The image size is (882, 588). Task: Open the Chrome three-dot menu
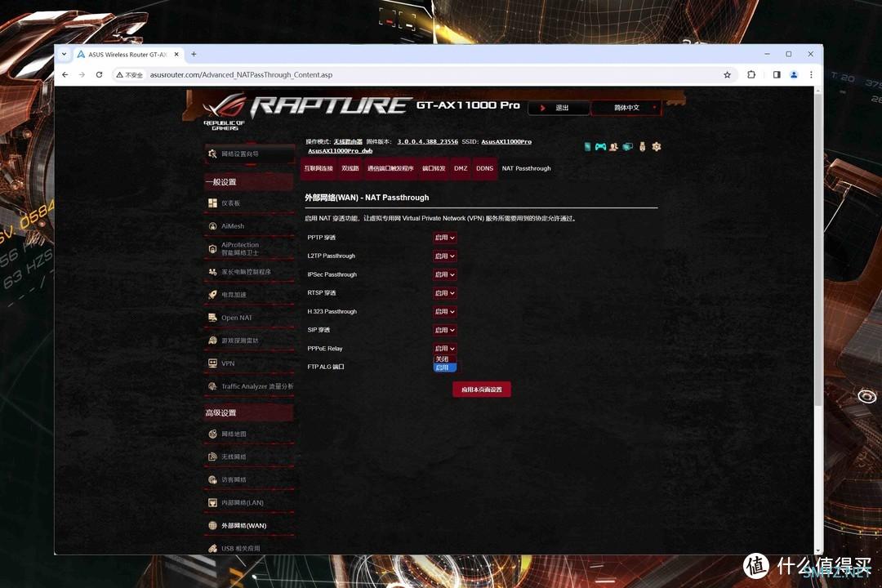click(811, 74)
